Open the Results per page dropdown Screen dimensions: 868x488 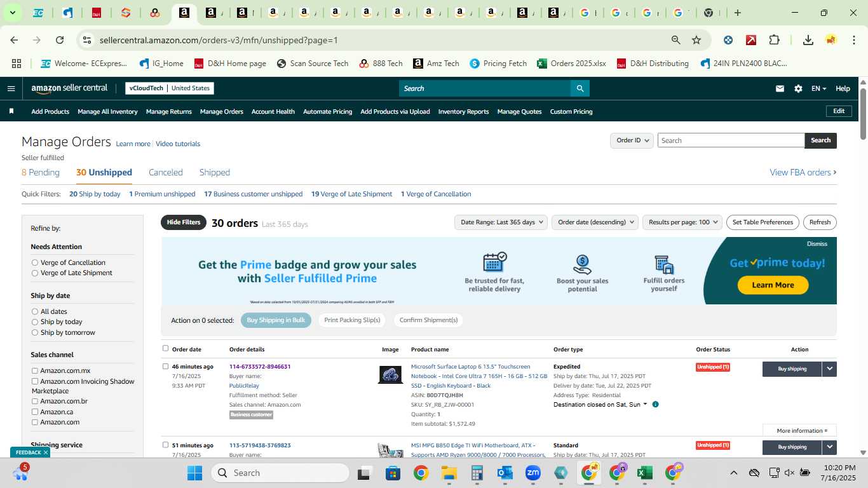[x=682, y=222]
